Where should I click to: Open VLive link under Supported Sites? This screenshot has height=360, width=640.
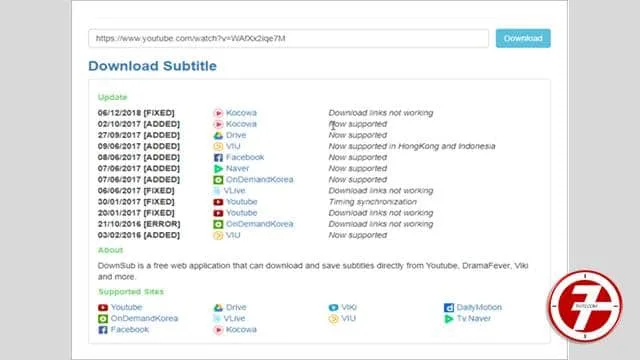[x=234, y=318]
